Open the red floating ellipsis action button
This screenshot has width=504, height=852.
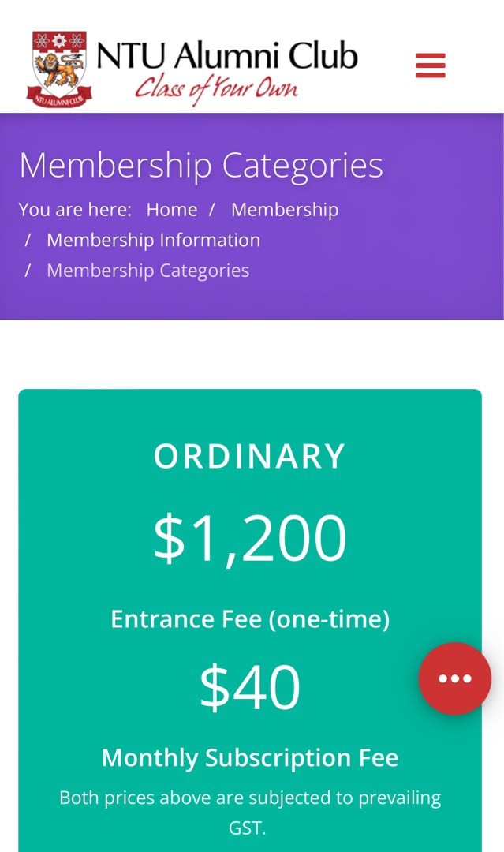pos(455,678)
